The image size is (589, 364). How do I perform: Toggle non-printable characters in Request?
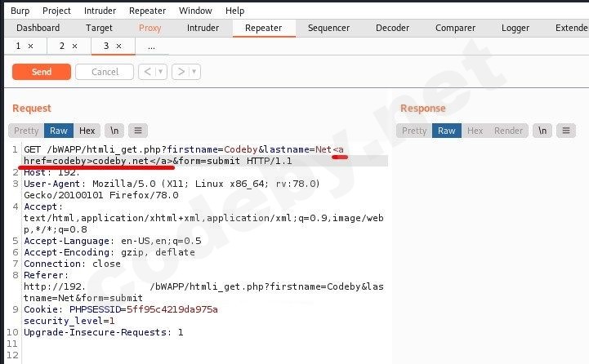[x=114, y=131]
